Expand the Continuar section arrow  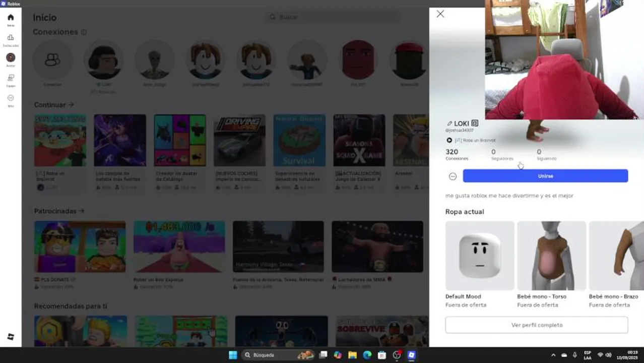click(71, 105)
